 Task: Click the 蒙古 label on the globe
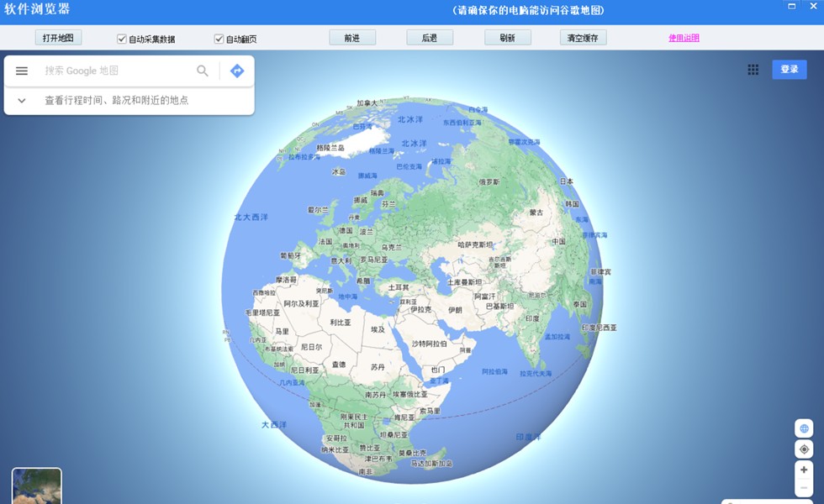tap(536, 213)
